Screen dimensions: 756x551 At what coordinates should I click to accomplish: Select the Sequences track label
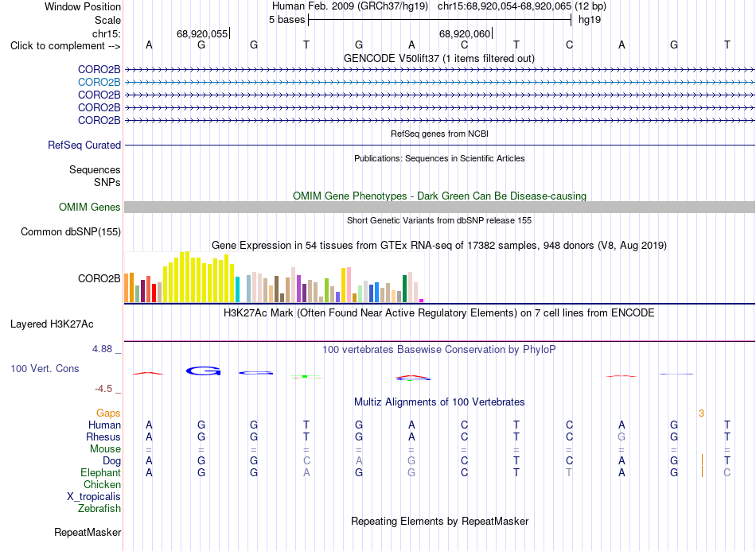95,169
